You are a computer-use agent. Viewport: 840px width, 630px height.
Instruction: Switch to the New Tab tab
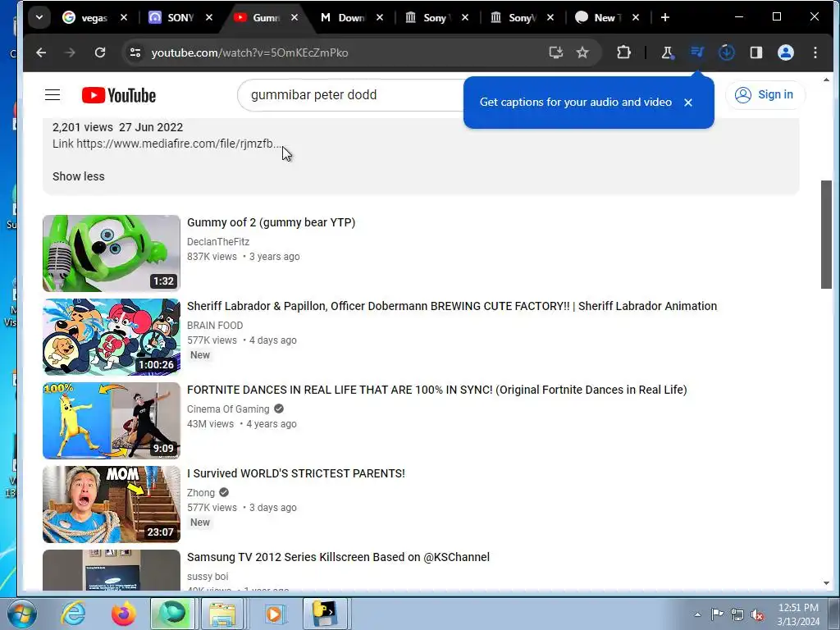click(x=601, y=18)
